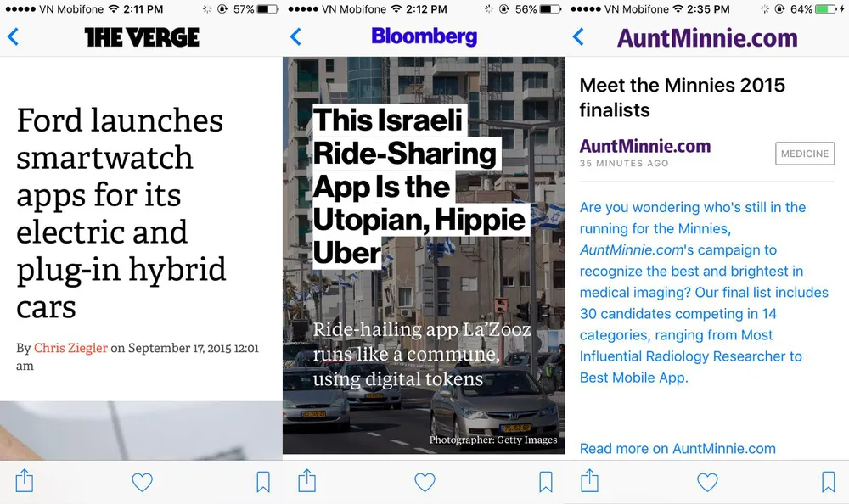Tap the MEDICINE category tag
This screenshot has height=504, width=849.
click(x=804, y=154)
